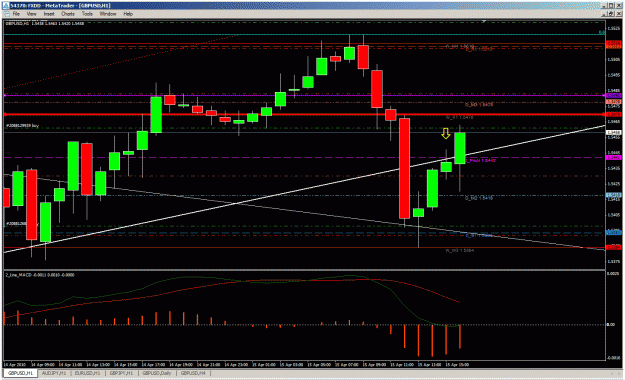The width and height of the screenshot is (625, 380).
Task: Open the Help menu
Action: click(128, 14)
